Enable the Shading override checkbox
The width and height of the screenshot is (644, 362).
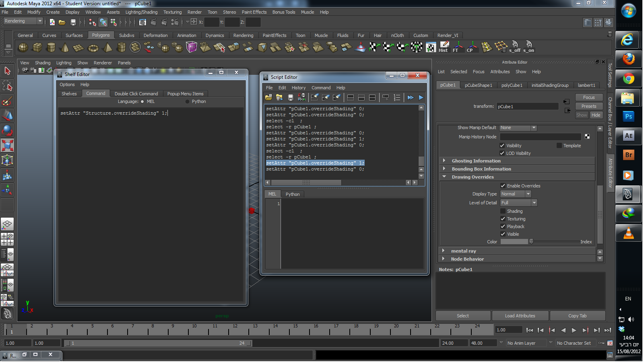tap(503, 211)
